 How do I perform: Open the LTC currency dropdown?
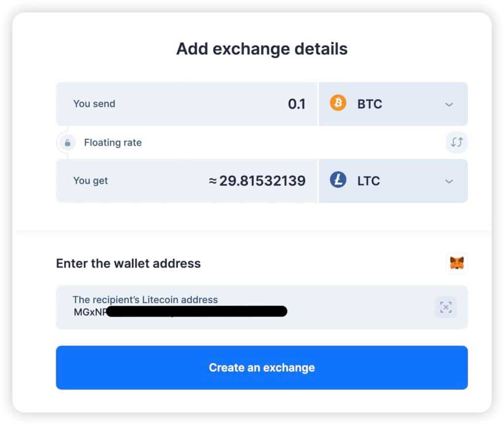(448, 181)
